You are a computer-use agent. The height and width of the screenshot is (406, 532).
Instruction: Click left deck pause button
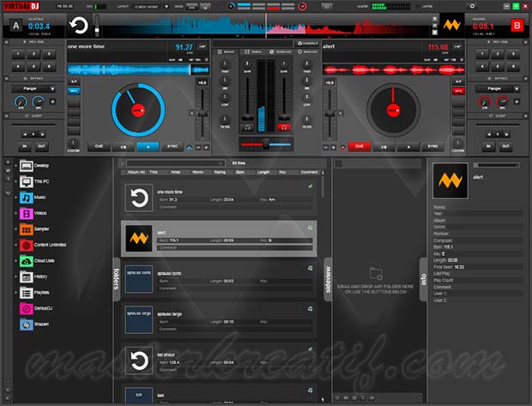(124, 147)
